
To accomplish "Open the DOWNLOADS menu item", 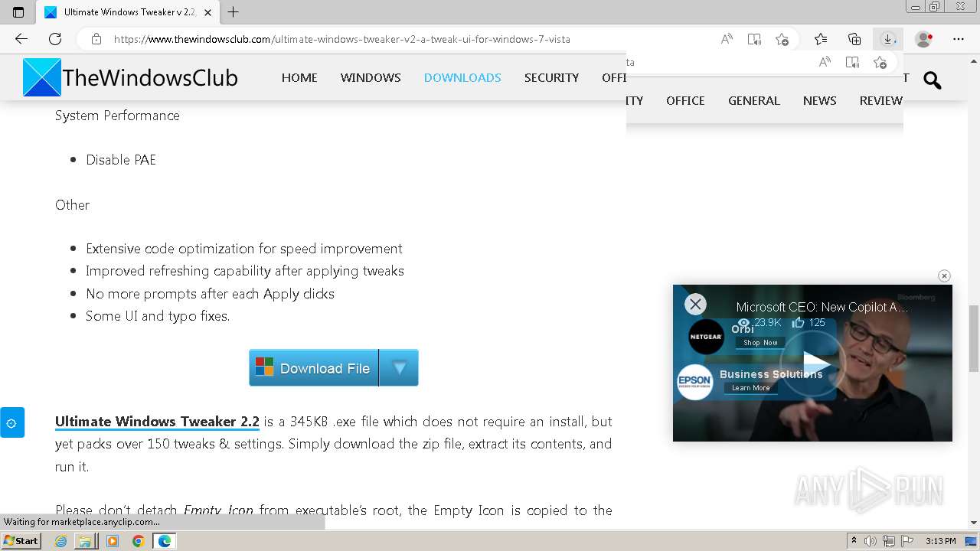I will pos(462,77).
